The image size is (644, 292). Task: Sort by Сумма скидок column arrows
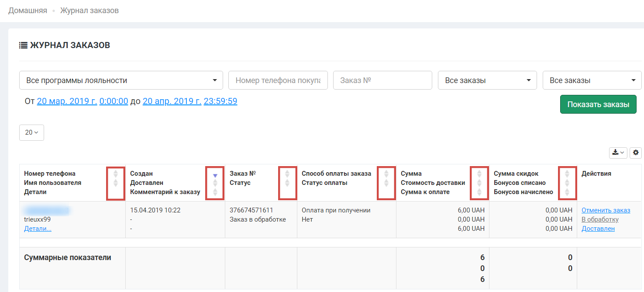point(567,183)
